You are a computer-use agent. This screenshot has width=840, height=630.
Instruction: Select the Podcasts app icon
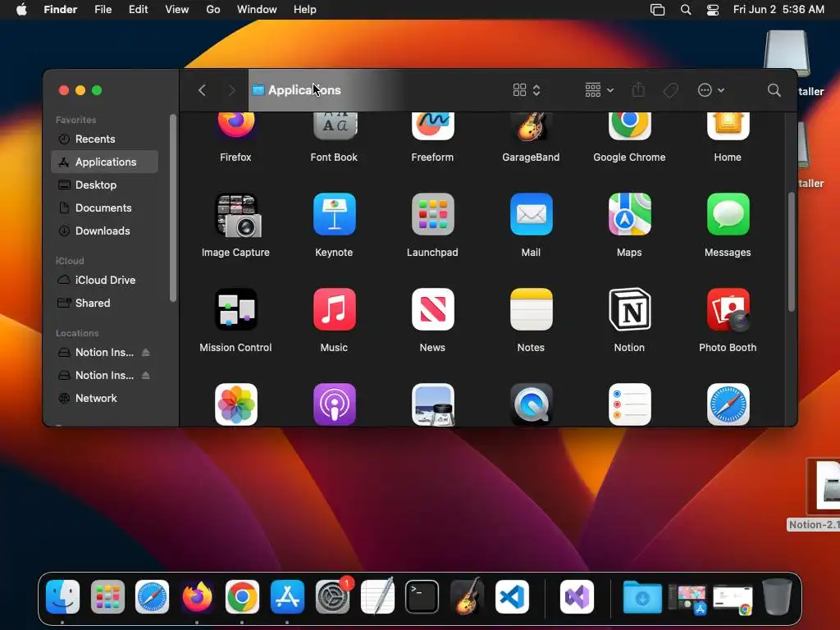tap(335, 404)
